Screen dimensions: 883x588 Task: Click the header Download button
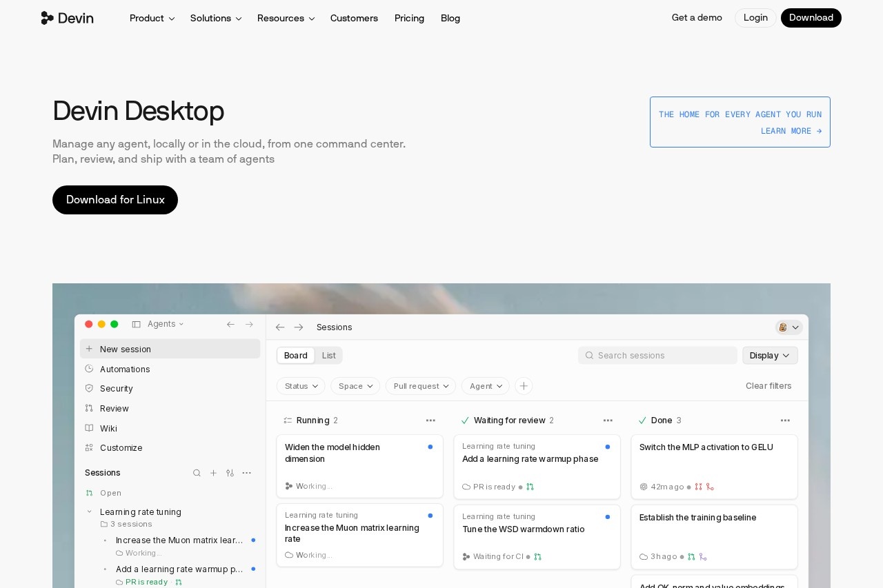point(811,18)
